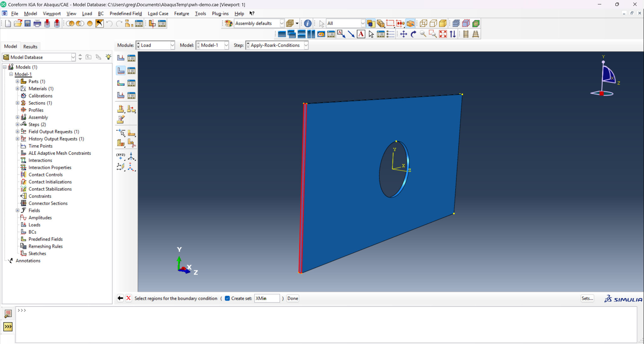Click the Create Load Case tool
Viewport: 644px width, 344px height.
[x=121, y=95]
